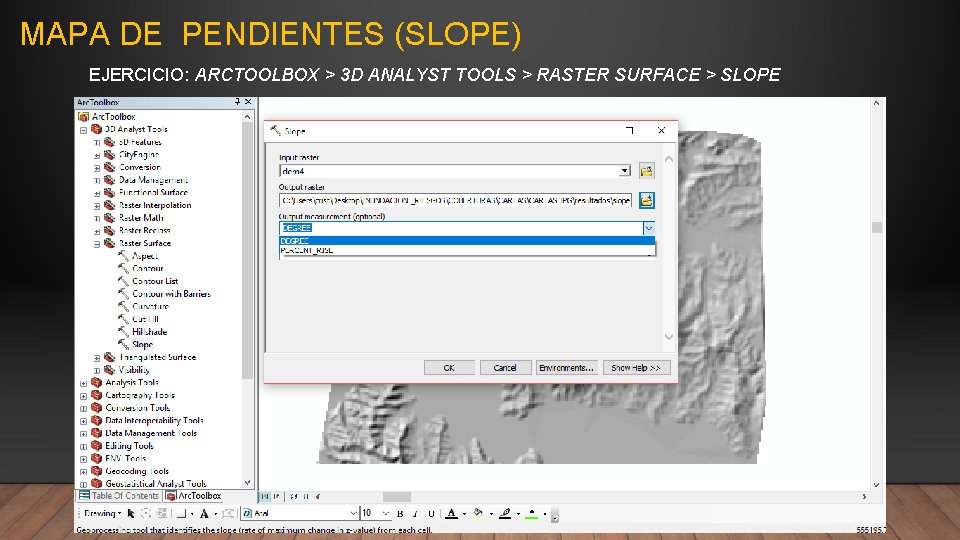The width and height of the screenshot is (960, 540).
Task: Switch to Table Of Contents tab
Action: click(x=119, y=496)
